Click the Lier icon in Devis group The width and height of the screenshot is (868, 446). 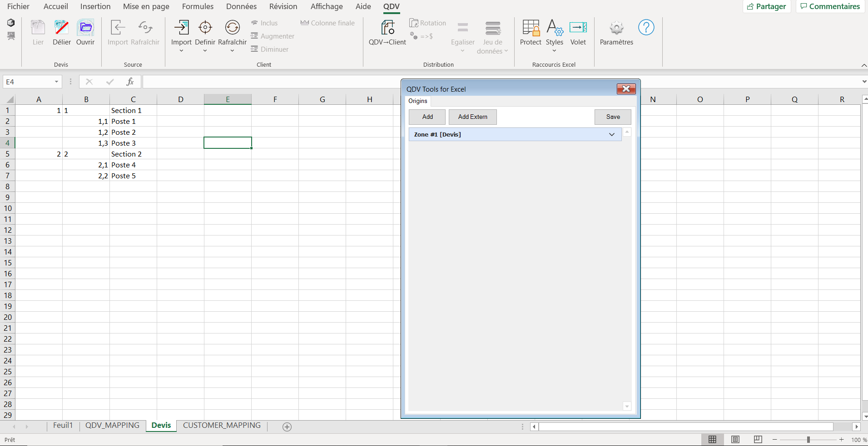click(38, 28)
